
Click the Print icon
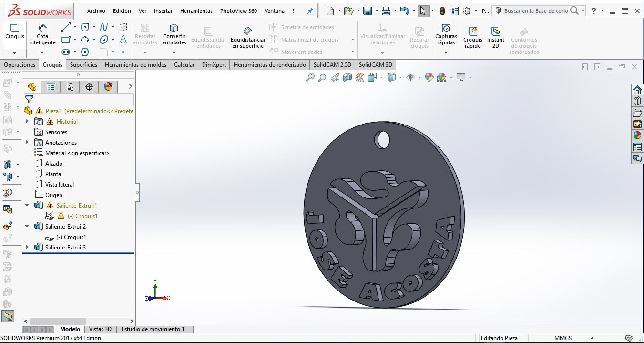coord(386,11)
